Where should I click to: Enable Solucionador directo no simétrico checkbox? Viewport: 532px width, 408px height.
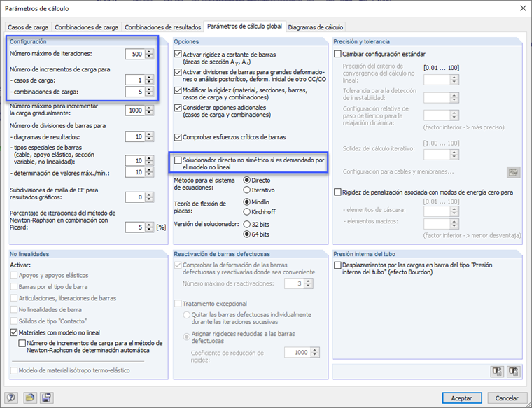pos(178,160)
